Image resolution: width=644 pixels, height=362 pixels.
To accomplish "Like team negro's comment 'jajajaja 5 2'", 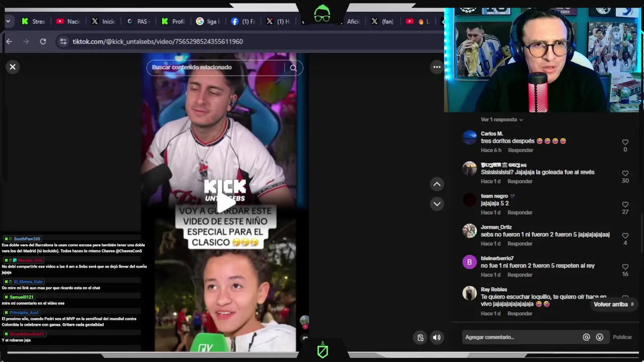I will (x=625, y=205).
